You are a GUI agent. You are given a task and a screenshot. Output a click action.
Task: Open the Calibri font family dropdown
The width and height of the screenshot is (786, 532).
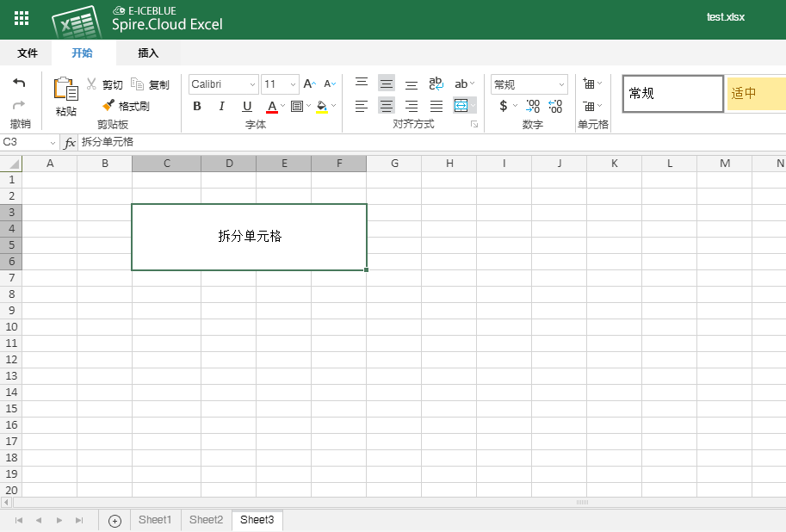tap(222, 84)
